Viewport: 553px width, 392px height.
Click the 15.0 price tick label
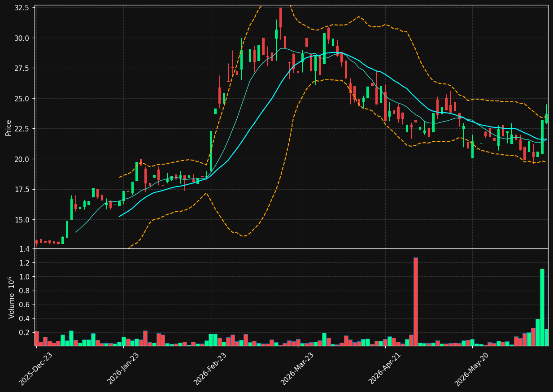(x=22, y=220)
